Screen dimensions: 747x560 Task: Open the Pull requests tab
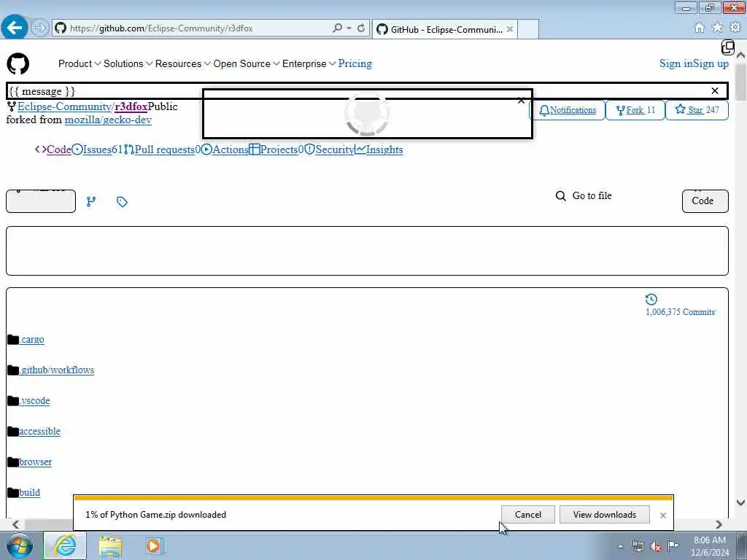(162, 149)
